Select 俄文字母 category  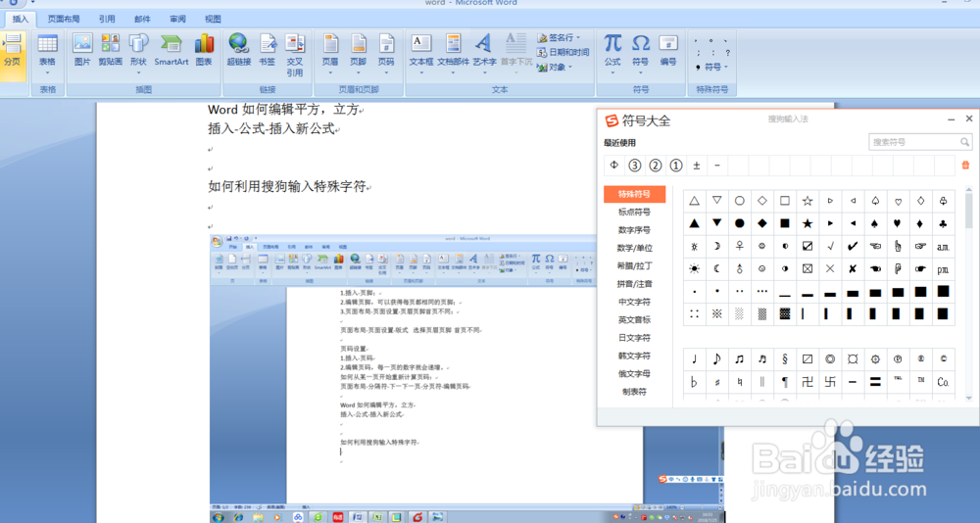point(634,374)
